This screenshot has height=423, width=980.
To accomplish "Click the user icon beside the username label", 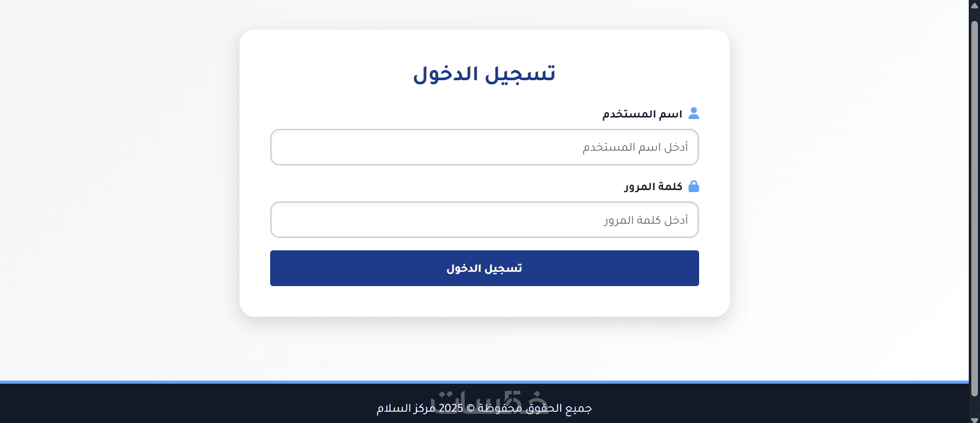I will tap(694, 113).
